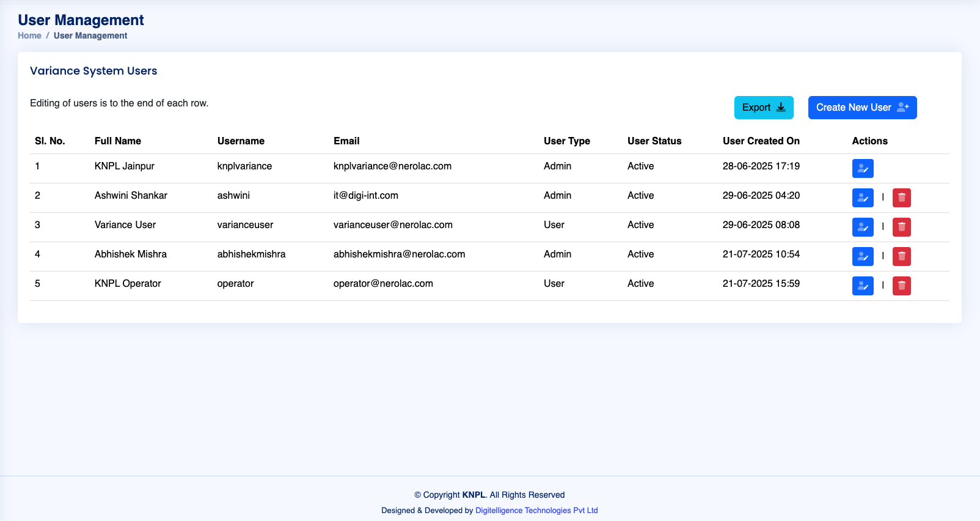
Task: Edit user KNPL Operator
Action: click(863, 286)
